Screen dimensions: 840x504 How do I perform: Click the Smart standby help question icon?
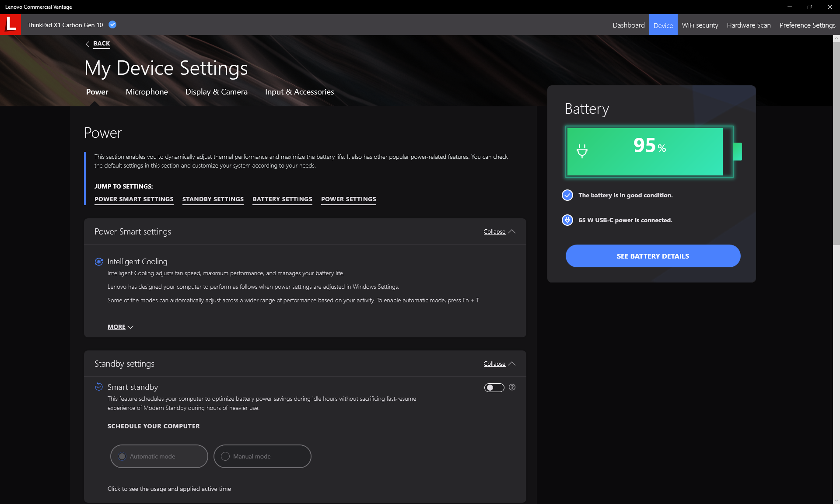coord(512,387)
